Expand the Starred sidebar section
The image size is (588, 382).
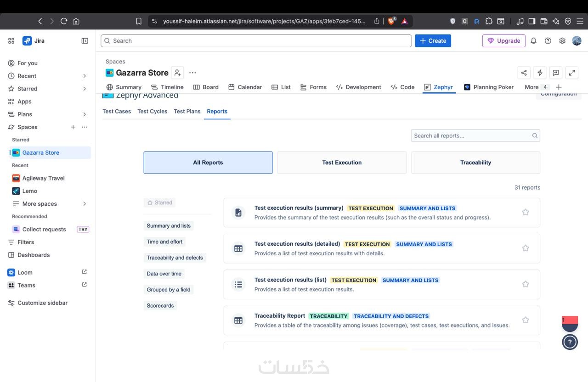pos(85,89)
